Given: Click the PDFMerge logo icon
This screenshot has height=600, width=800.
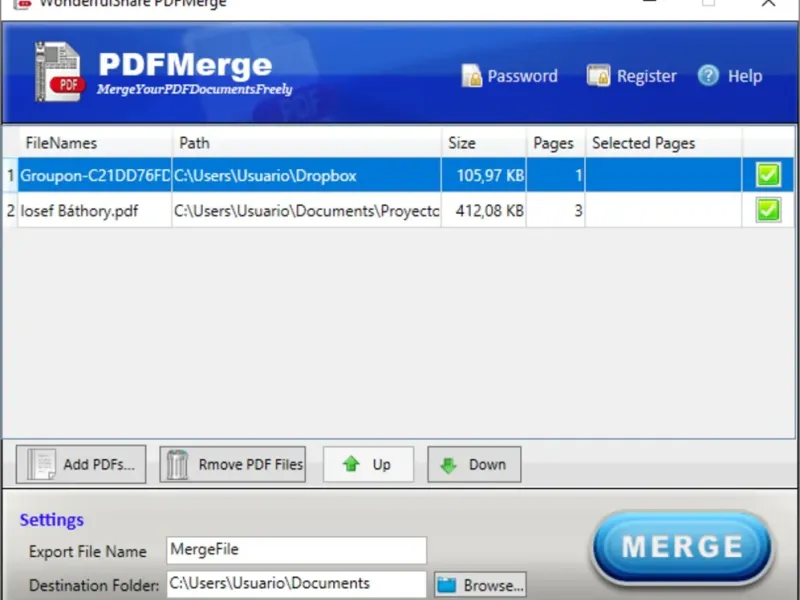Looking at the screenshot, I should [x=59, y=72].
